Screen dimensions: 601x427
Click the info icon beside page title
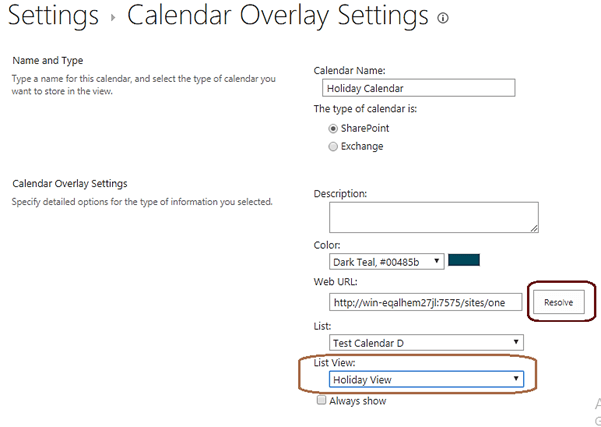pos(443,19)
